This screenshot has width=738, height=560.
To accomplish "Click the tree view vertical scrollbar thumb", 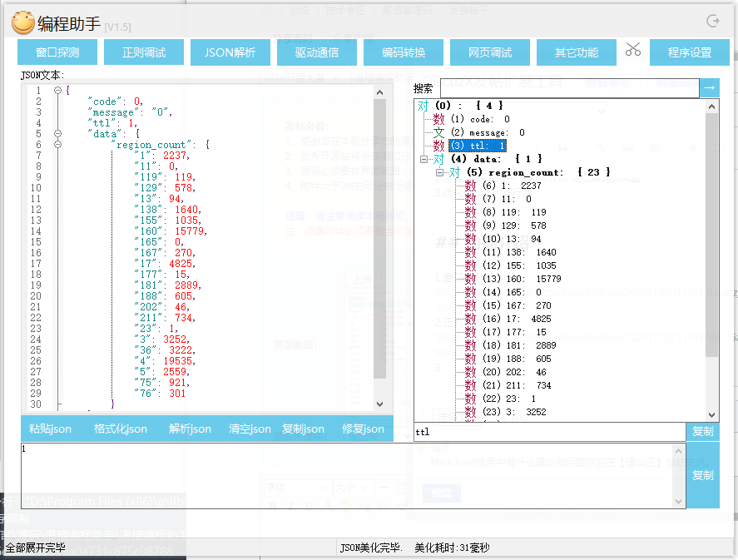I will (x=711, y=235).
